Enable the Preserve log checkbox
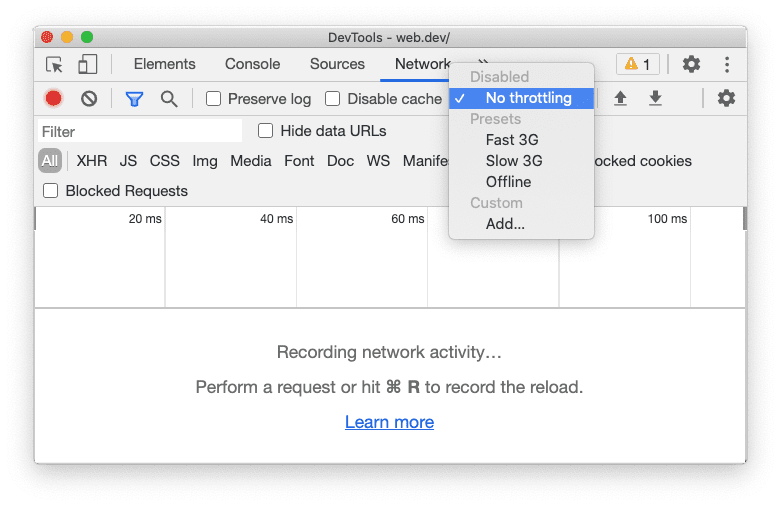 click(x=213, y=99)
